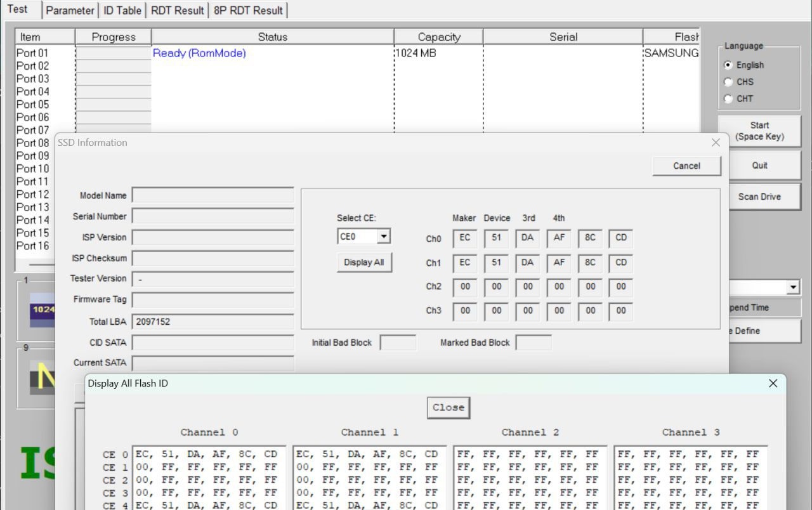Select Port 05 row
Image resolution: width=812 pixels, height=510 pixels.
coord(32,105)
